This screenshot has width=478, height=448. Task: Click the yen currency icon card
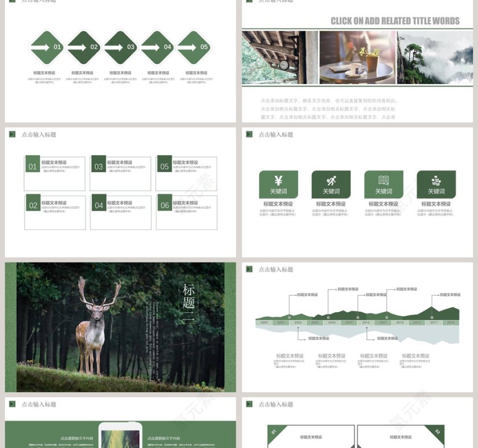pyautogui.click(x=278, y=184)
